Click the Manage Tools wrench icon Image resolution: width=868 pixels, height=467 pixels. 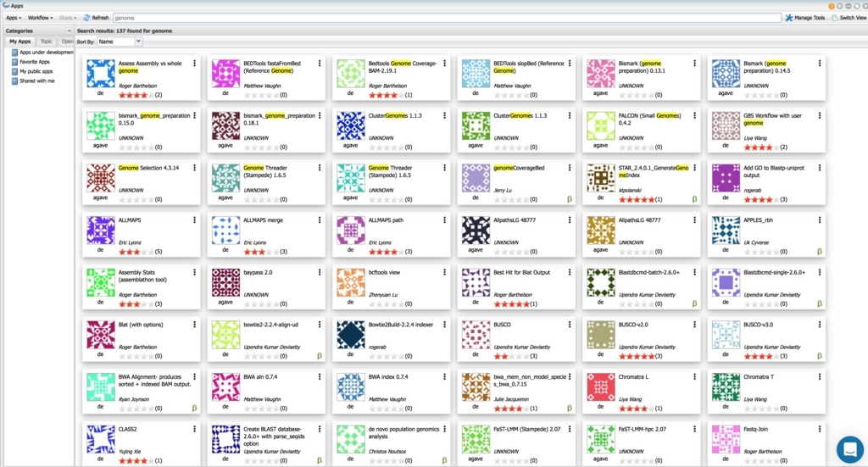[789, 18]
